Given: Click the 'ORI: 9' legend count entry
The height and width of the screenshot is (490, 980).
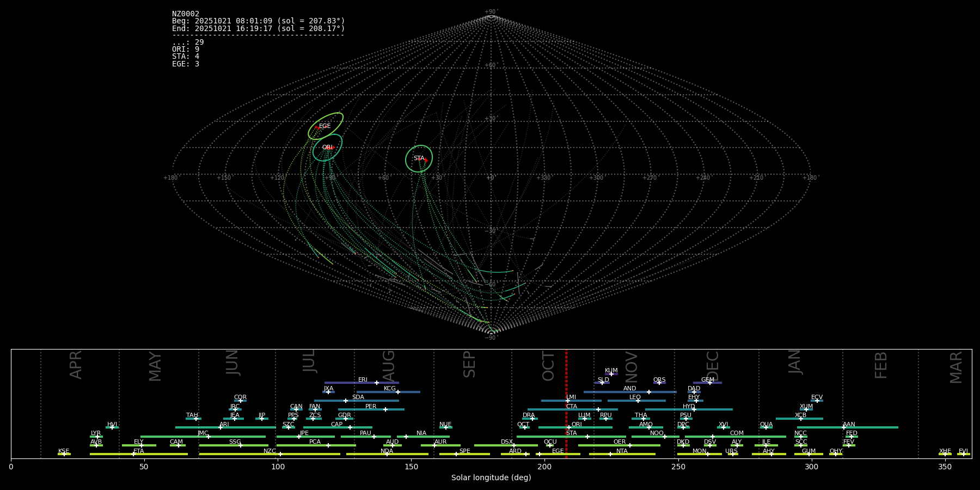Looking at the screenshot, I should coord(186,50).
